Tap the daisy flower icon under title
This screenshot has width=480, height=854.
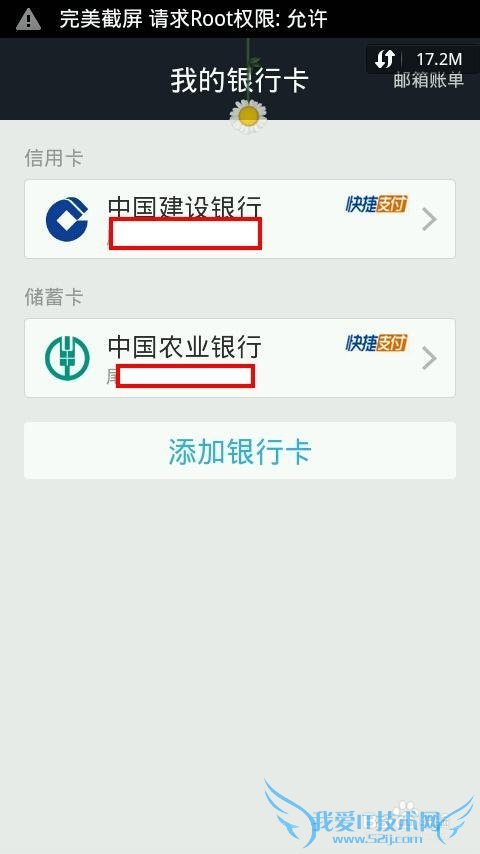pos(248,116)
